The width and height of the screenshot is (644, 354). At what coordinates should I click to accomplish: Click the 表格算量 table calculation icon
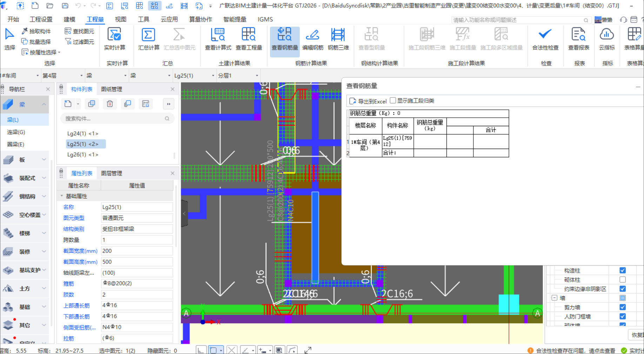(634, 39)
